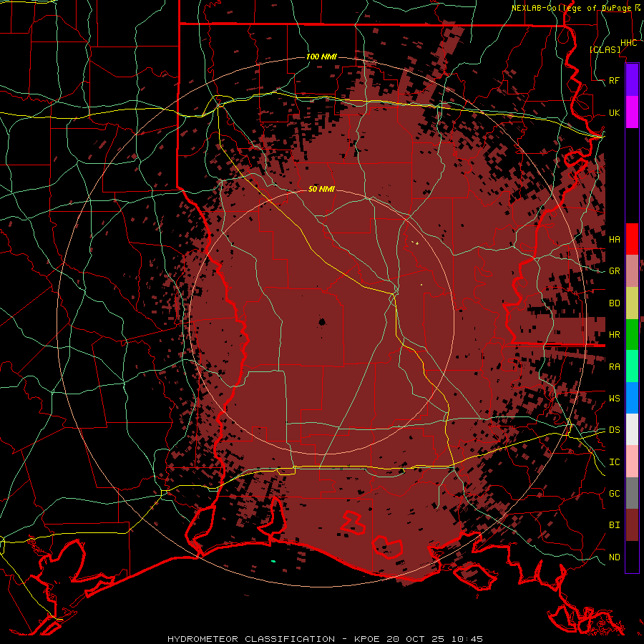
Task: Click the GR legend label
Action: click(615, 271)
